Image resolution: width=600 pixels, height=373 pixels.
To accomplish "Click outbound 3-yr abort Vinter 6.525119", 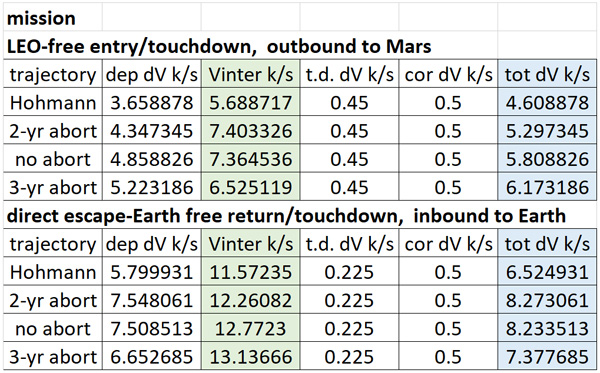I will tap(251, 187).
